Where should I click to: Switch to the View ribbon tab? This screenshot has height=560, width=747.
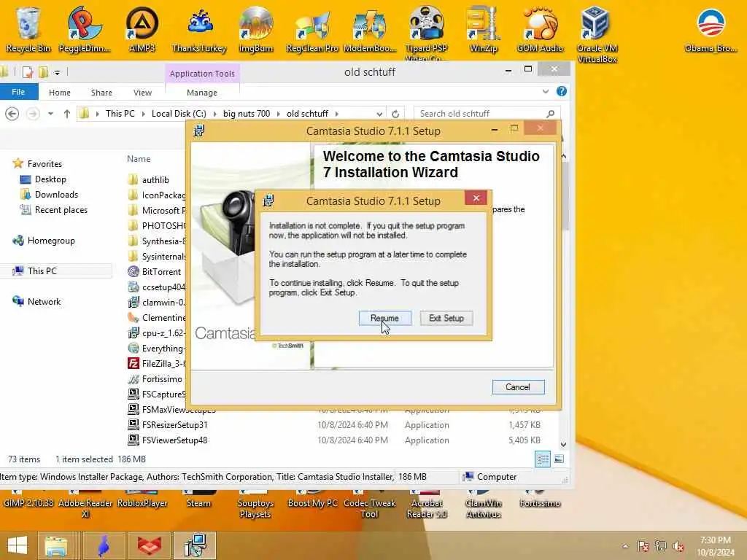pyautogui.click(x=142, y=93)
